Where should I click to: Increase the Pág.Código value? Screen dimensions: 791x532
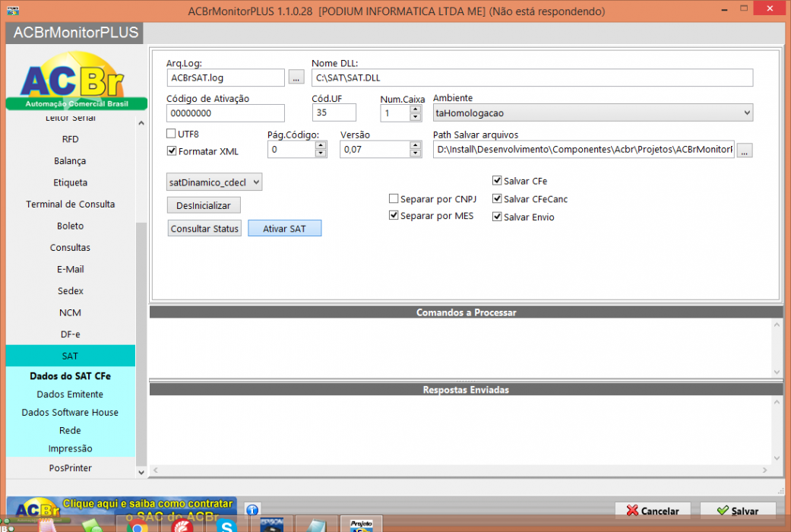coord(321,145)
